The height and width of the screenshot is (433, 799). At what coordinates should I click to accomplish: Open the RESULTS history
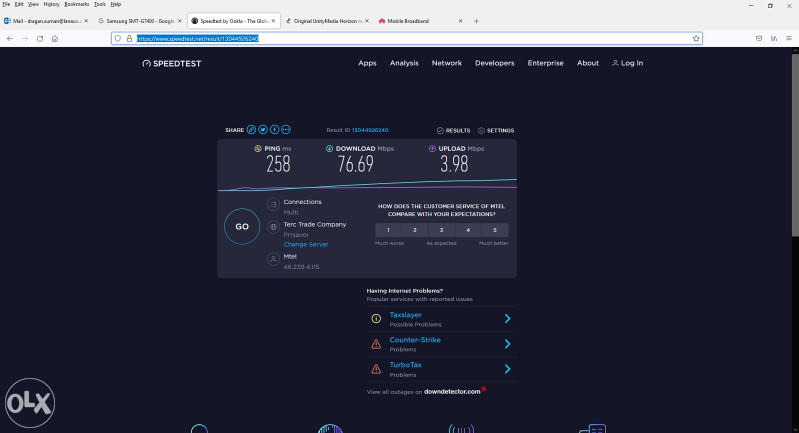click(454, 130)
